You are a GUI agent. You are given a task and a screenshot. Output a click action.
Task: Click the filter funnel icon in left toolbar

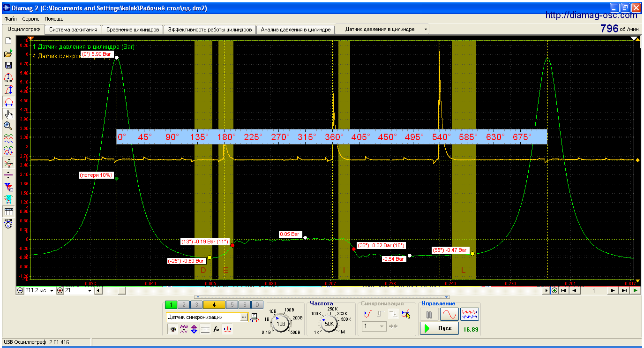[x=8, y=187]
